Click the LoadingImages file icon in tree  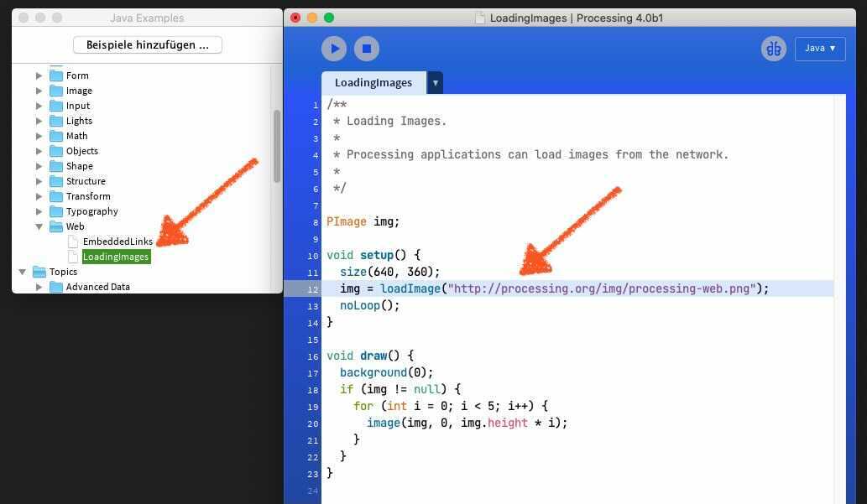[72, 257]
